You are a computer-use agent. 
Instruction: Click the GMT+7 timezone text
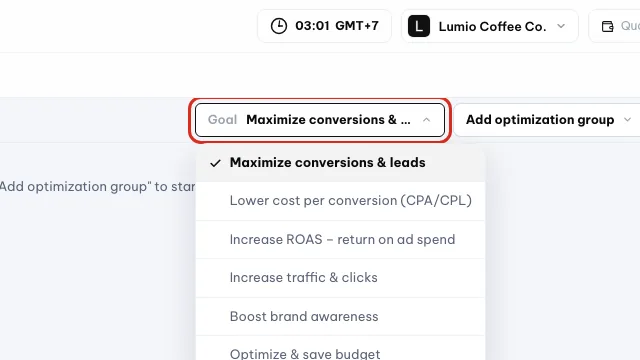tap(357, 26)
